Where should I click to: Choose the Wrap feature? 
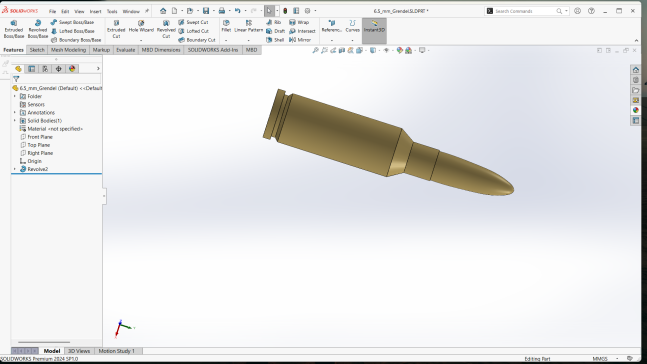pos(299,22)
